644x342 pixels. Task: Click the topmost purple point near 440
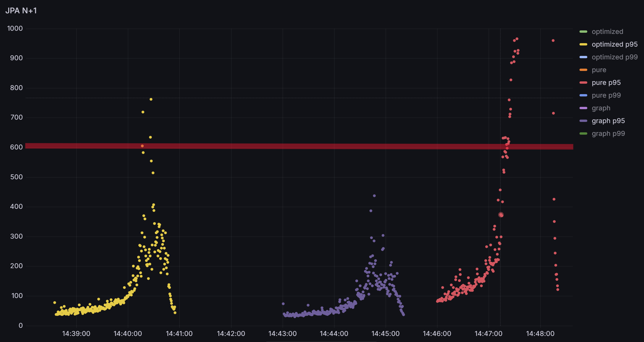(374, 196)
